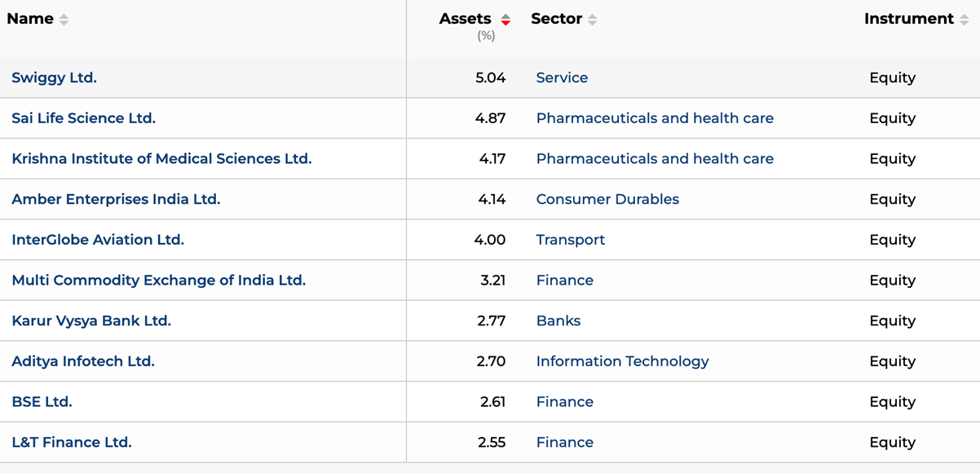Select InterGlobe Aviation Ltd. link

point(98,240)
